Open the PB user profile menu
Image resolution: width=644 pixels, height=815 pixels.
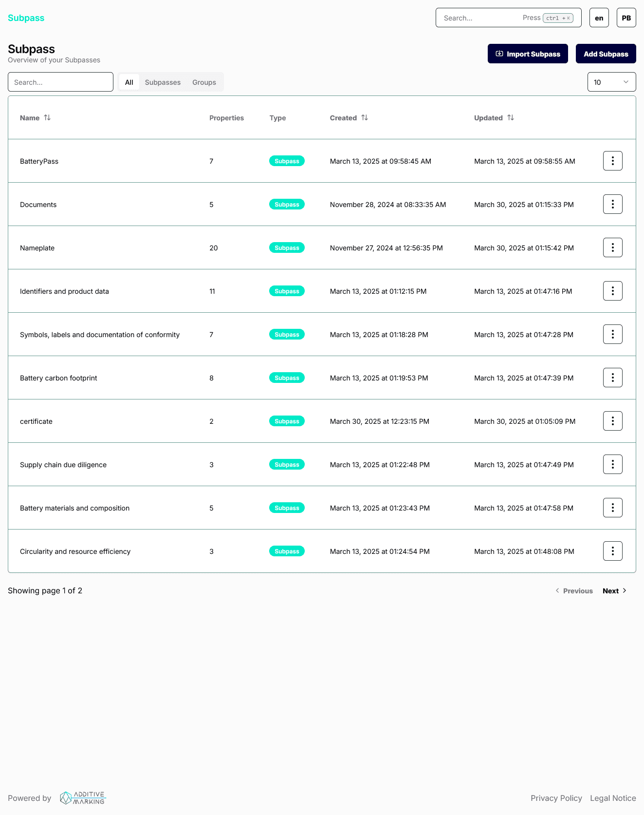point(626,18)
